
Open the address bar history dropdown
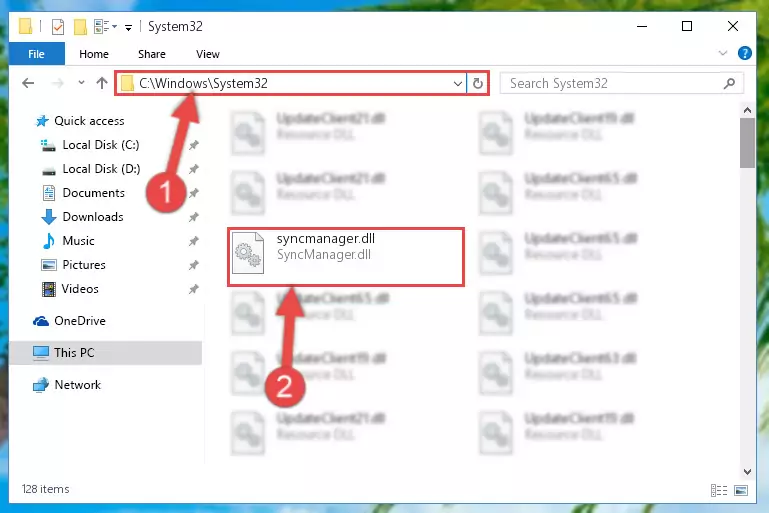[x=458, y=84]
